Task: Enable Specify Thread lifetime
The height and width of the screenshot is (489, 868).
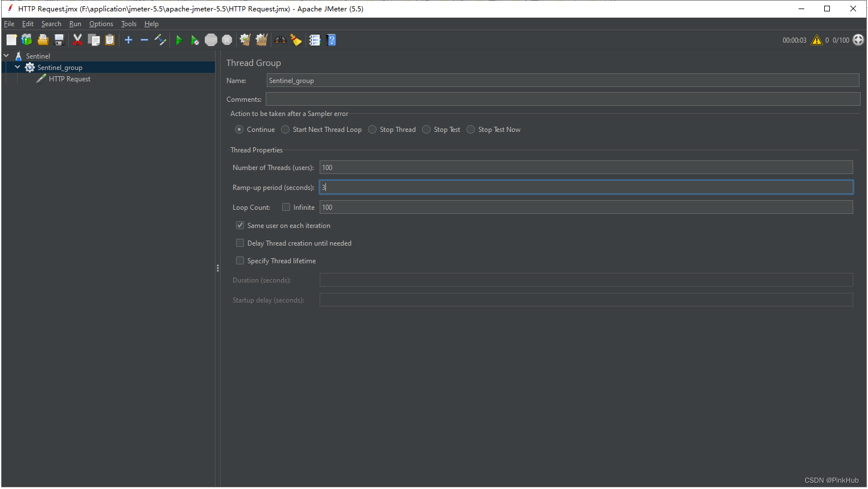Action: coord(240,261)
